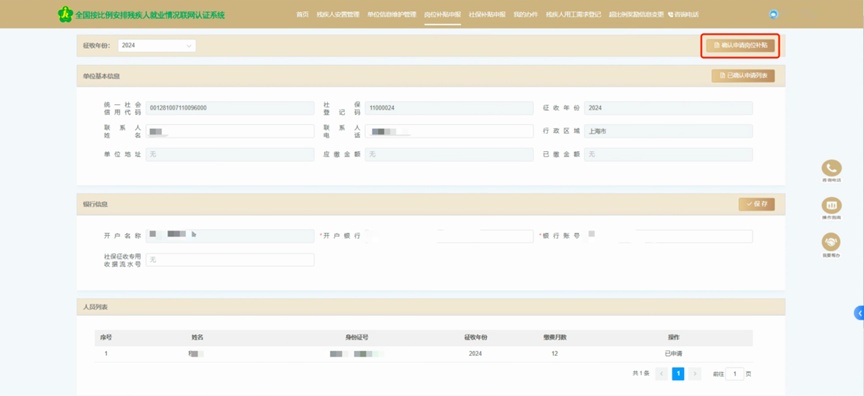Open the 征收年份 2024 year dropdown
The image size is (864, 396).
(156, 46)
